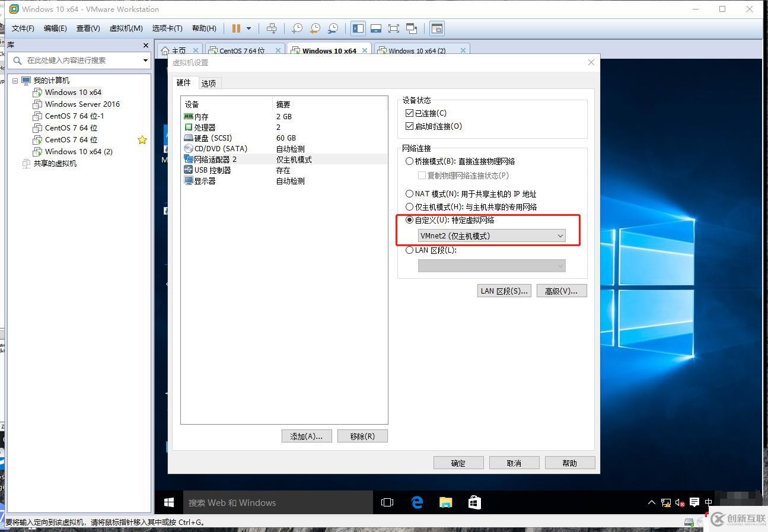This screenshot has width=768, height=532.
Task: Click the LAN 区段(S)... button
Action: 504,291
